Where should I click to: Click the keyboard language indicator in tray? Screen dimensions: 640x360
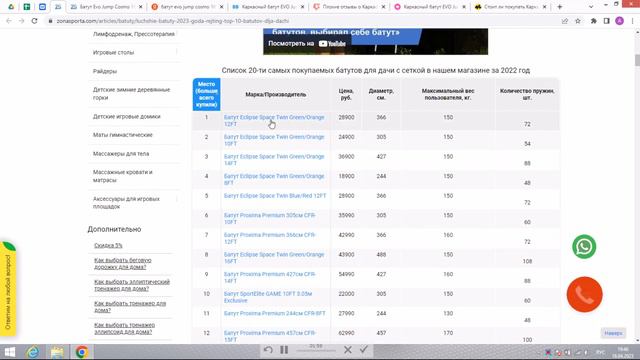click(600, 352)
